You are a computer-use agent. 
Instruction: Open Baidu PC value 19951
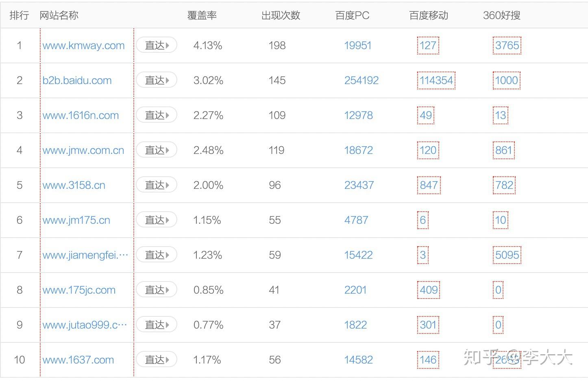click(x=358, y=45)
